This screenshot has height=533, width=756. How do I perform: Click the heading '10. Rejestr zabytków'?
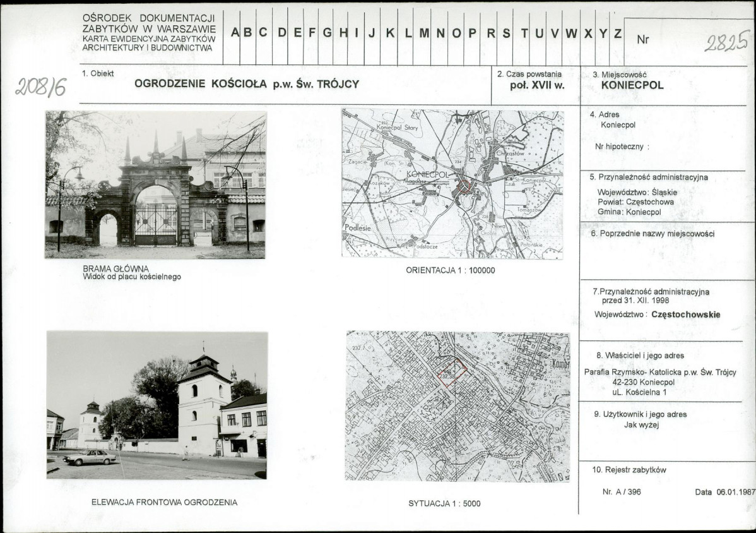pos(629,470)
